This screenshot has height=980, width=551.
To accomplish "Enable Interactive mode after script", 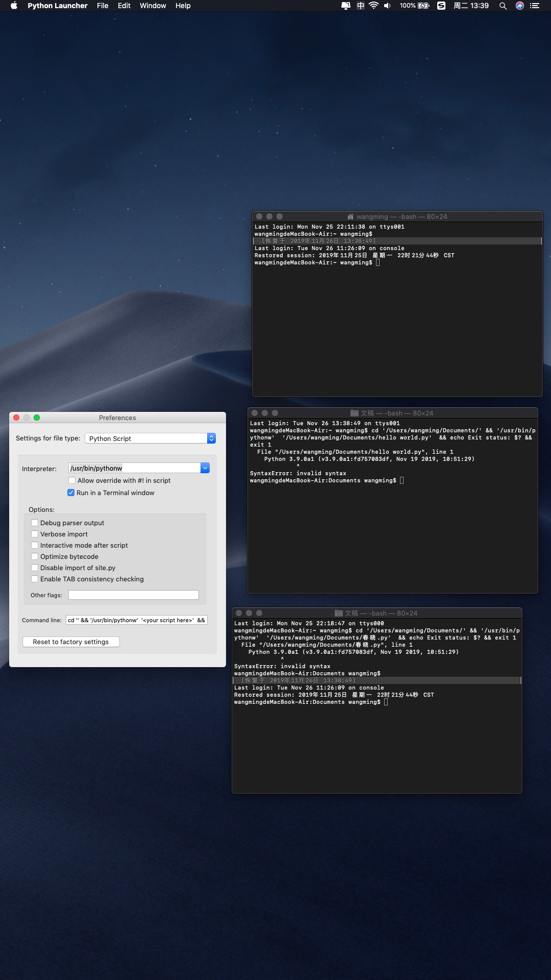I will 35,545.
